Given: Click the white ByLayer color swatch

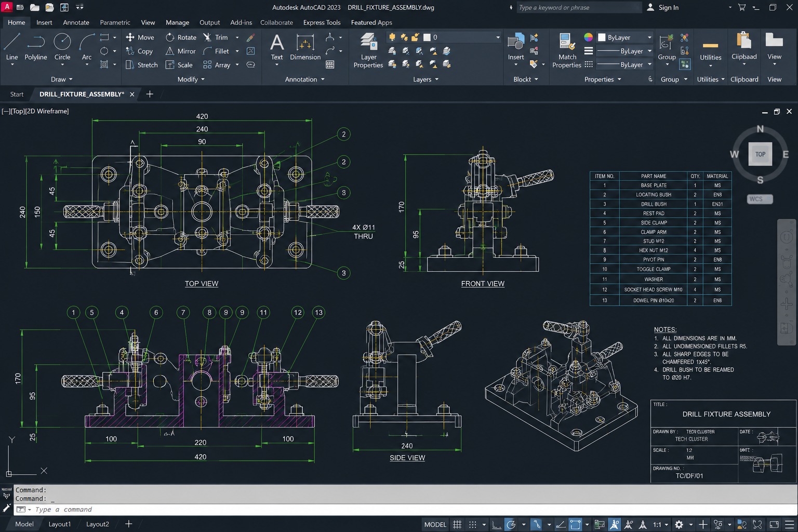Looking at the screenshot, I should click(602, 37).
